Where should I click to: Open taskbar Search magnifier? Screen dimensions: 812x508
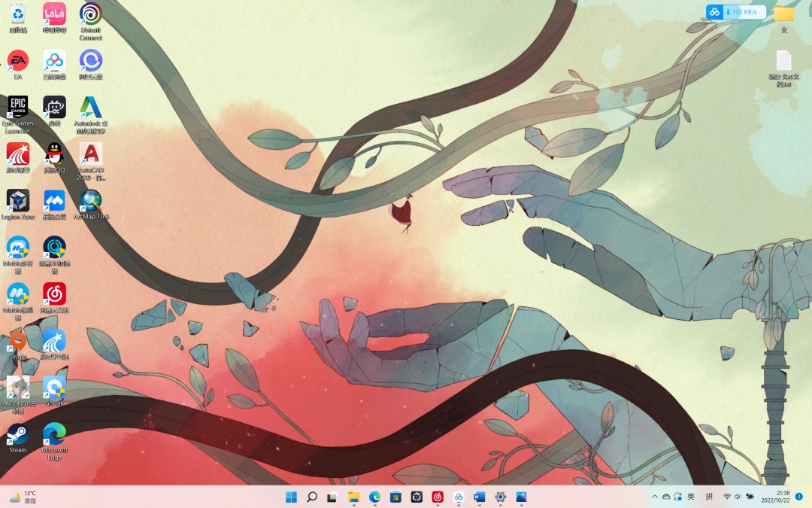point(312,497)
